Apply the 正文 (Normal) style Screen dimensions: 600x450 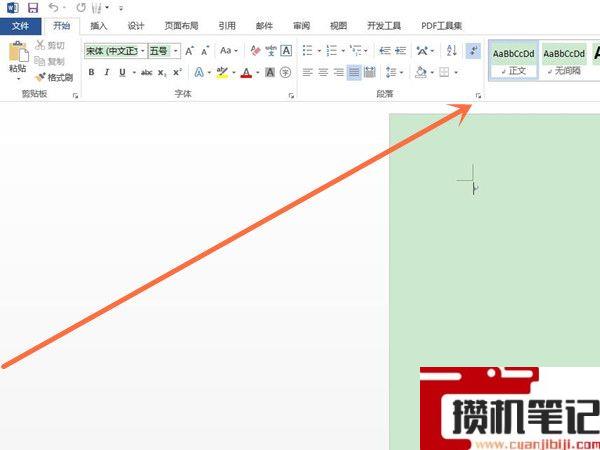(x=514, y=60)
